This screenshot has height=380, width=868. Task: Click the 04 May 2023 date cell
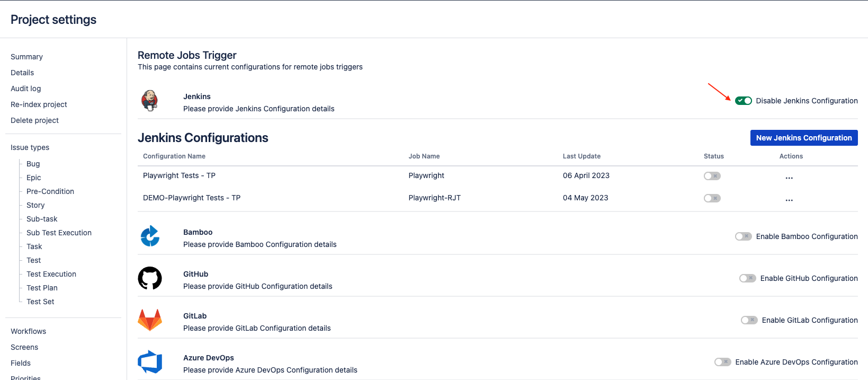(x=585, y=198)
